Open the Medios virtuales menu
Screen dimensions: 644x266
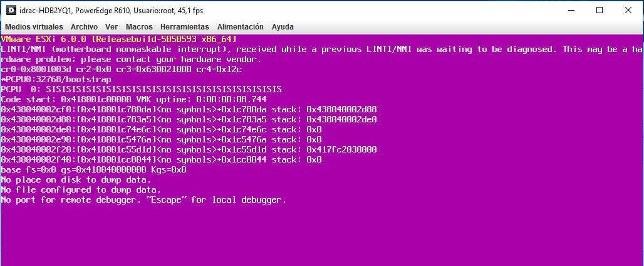(34, 27)
